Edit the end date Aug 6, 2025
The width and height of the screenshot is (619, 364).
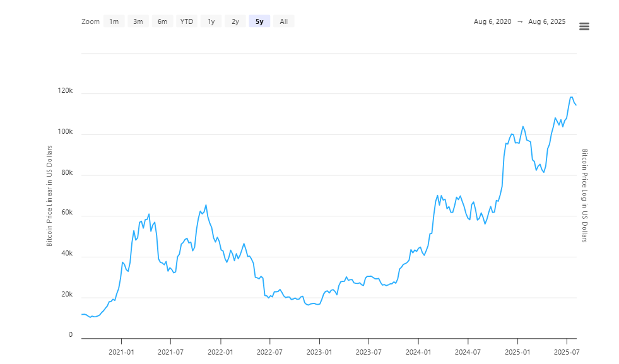pyautogui.click(x=547, y=21)
